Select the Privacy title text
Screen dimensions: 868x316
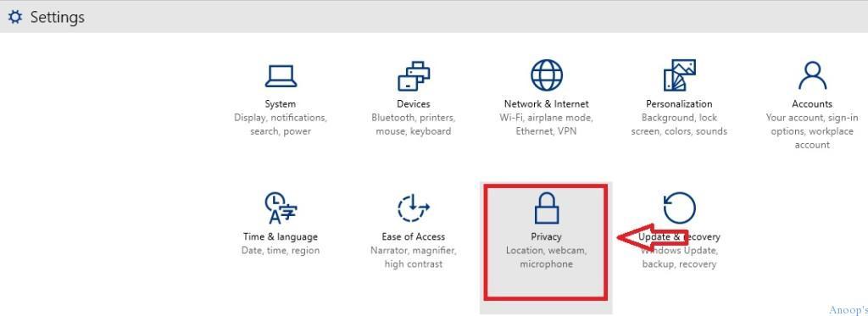tap(547, 237)
